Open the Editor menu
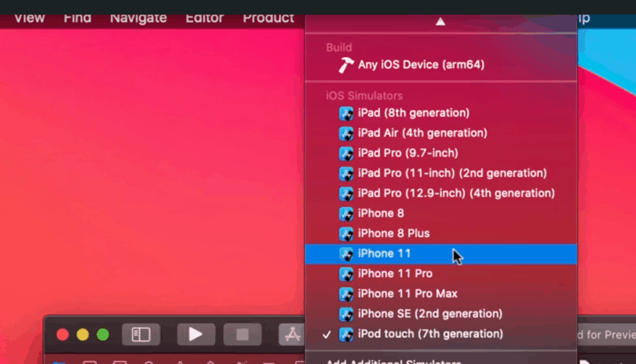Image resolution: width=636 pixels, height=364 pixels. tap(205, 18)
